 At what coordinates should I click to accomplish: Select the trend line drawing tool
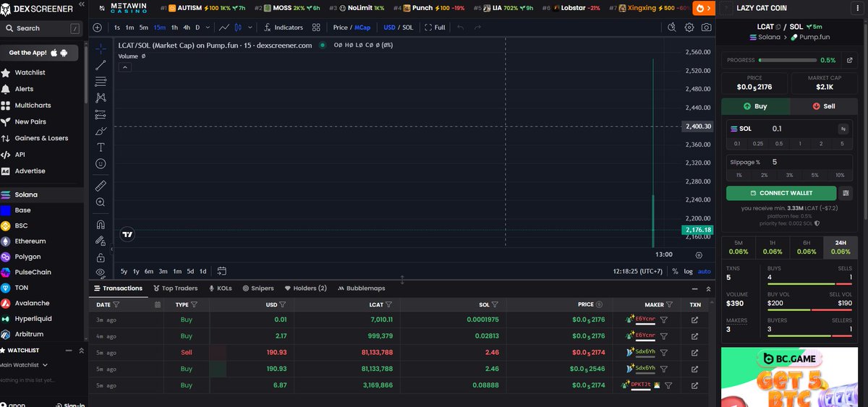[x=101, y=64]
